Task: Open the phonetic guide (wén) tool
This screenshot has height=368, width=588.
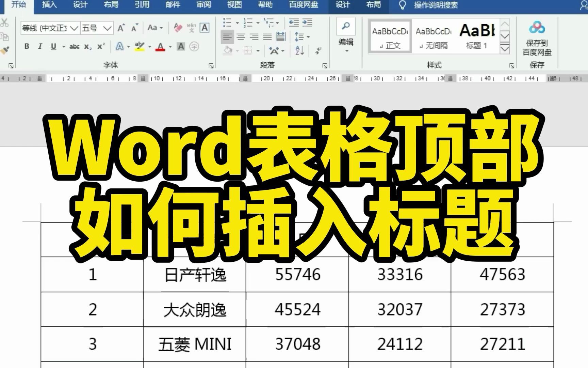Action: tap(191, 28)
